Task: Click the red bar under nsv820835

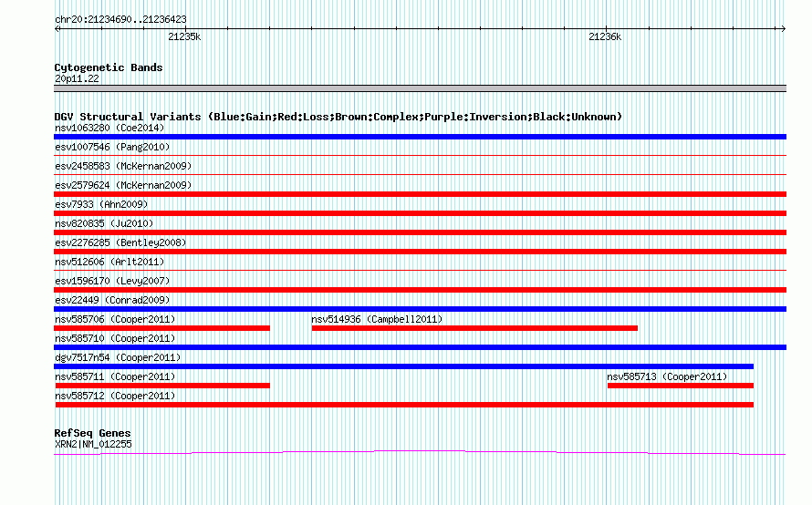Action: point(420,232)
